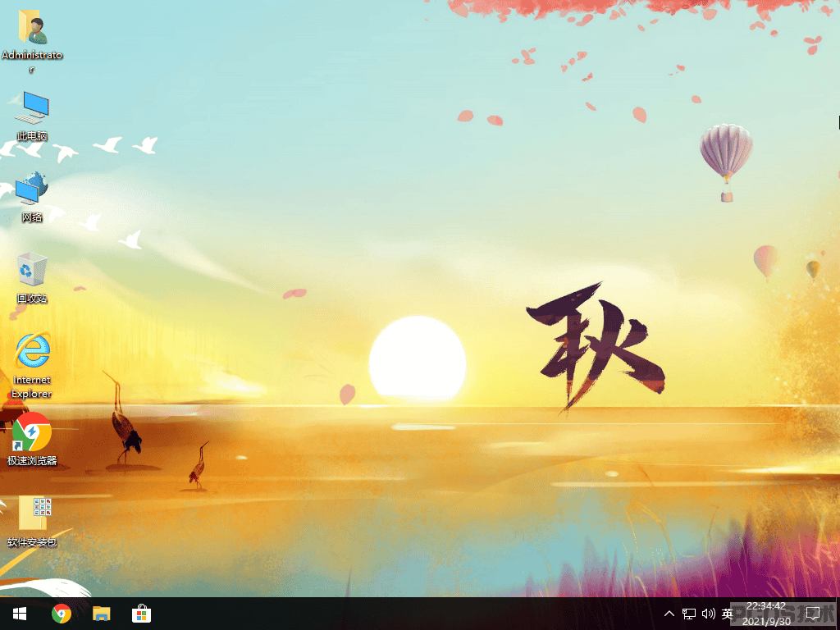This screenshot has width=840, height=630.
Task: Open File Explorer from the taskbar
Action: [x=101, y=614]
